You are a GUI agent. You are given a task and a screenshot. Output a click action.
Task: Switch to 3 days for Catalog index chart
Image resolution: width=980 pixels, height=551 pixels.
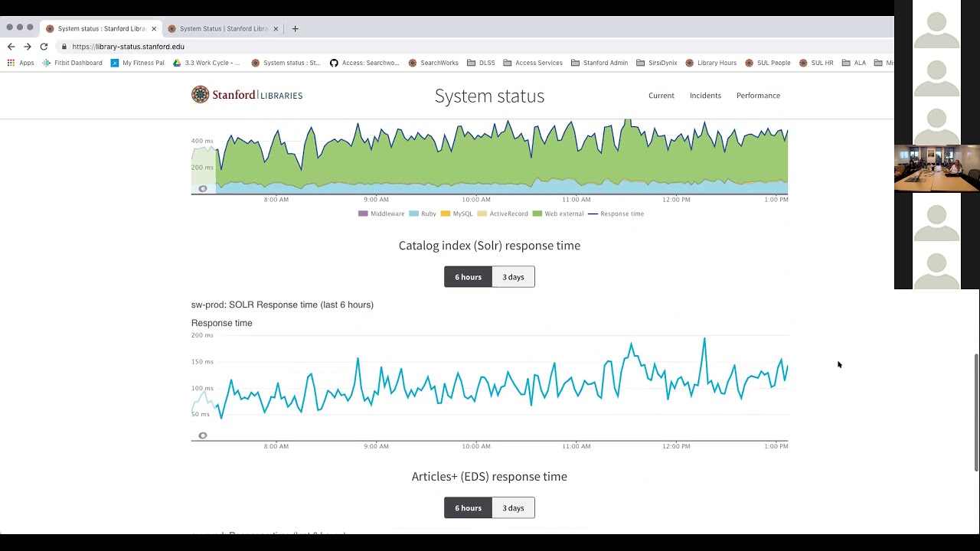click(x=513, y=276)
